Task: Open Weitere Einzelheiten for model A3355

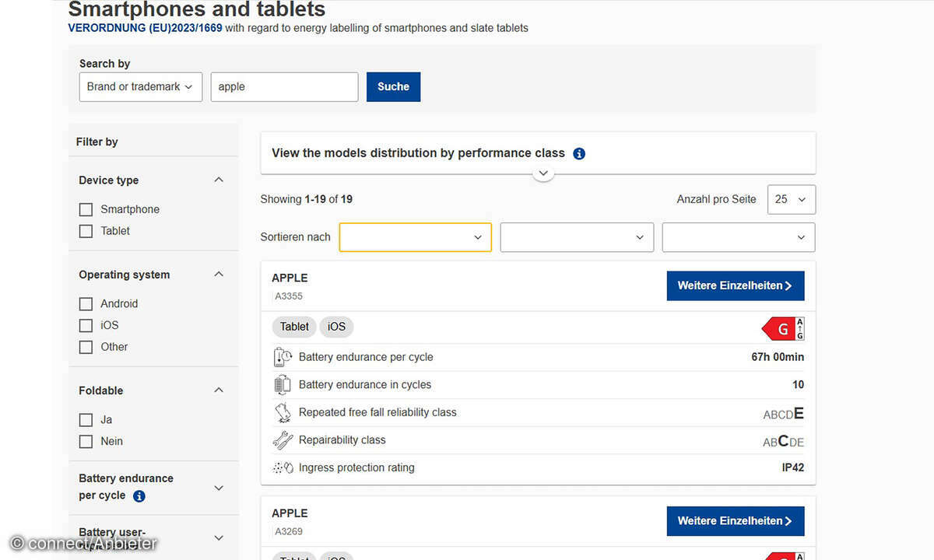Action: tap(736, 285)
